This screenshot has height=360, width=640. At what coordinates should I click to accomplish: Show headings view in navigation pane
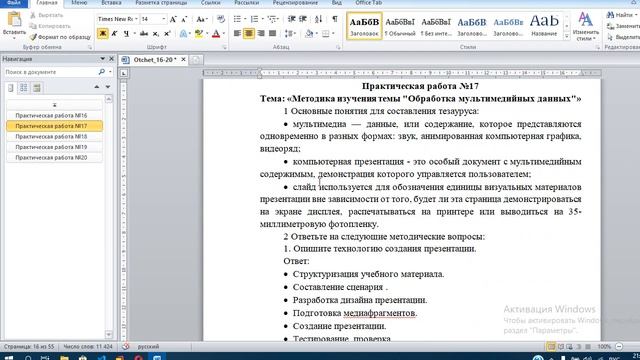pos(11,88)
